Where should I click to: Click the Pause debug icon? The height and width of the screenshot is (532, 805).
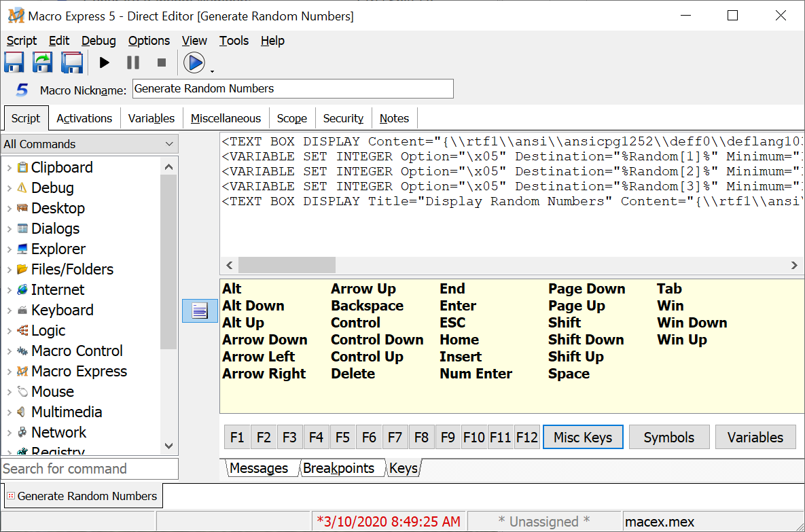pyautogui.click(x=133, y=63)
